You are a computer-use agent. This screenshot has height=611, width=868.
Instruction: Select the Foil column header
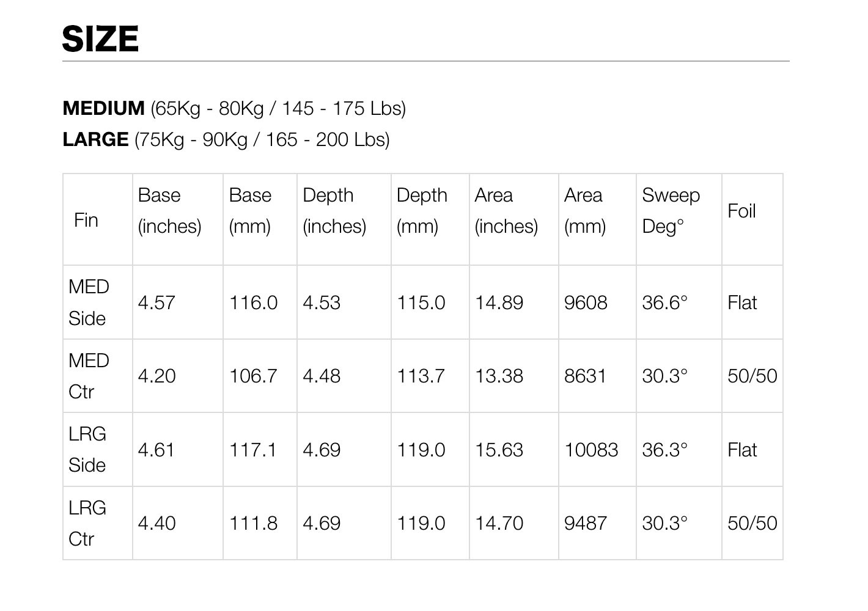pyautogui.click(x=741, y=211)
